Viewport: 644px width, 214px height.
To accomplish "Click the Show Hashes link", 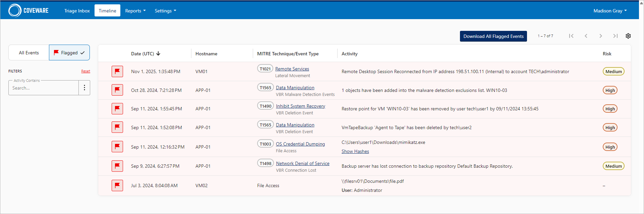I will pos(355,151).
